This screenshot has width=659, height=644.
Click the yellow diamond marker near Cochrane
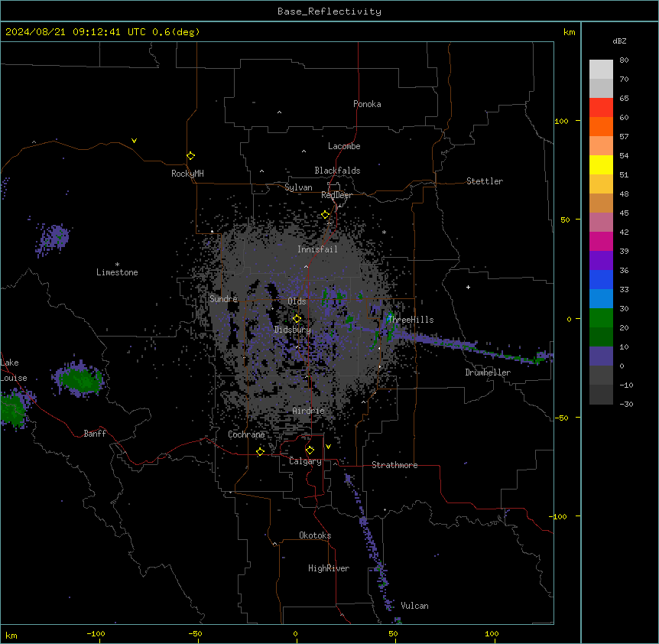click(x=260, y=451)
